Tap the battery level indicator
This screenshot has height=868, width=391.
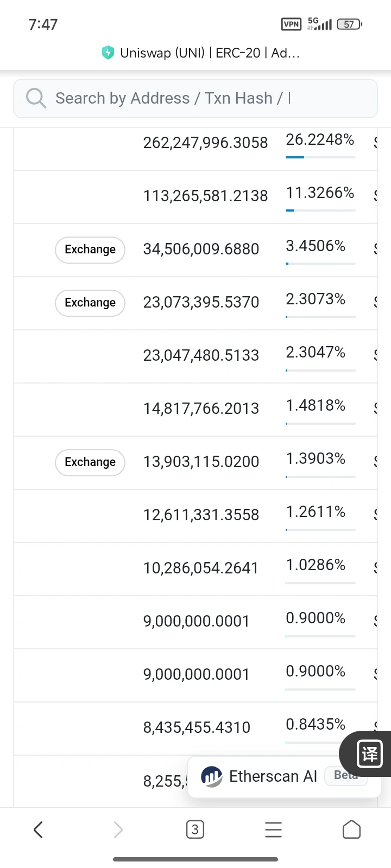(350, 24)
